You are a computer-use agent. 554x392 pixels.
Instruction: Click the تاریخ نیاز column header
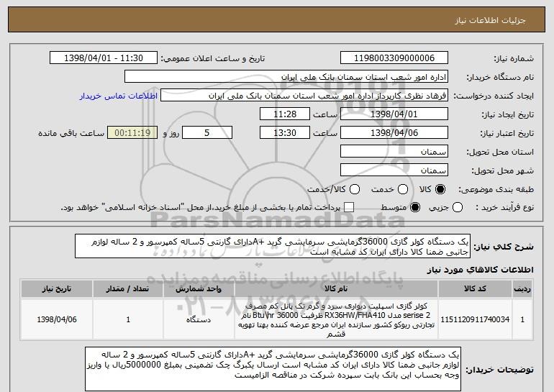(x=57, y=288)
